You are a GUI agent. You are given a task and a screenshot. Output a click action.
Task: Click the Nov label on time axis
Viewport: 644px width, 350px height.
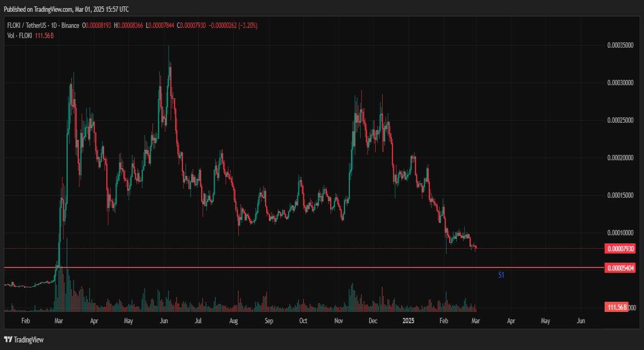[x=339, y=321]
